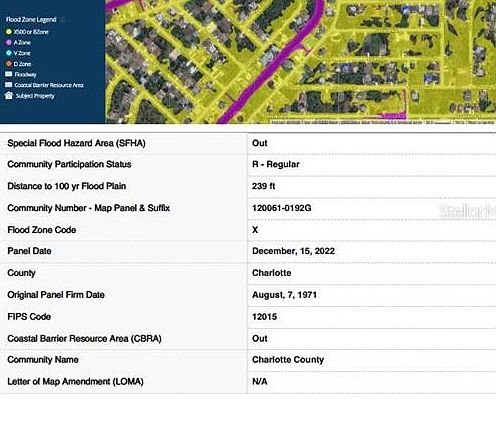Click the Coastal Barrier Resource Area legend icon
This screenshot has height=432, width=496.
pyautogui.click(x=9, y=85)
